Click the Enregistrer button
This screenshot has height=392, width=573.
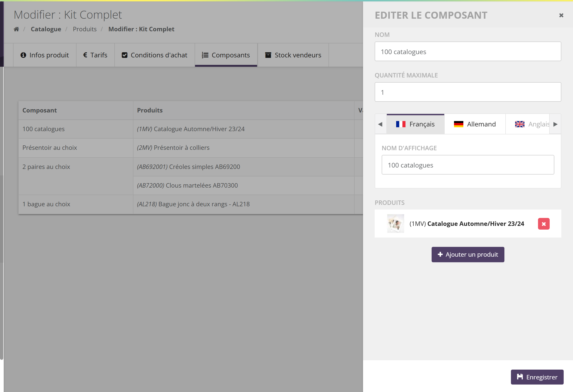click(537, 377)
